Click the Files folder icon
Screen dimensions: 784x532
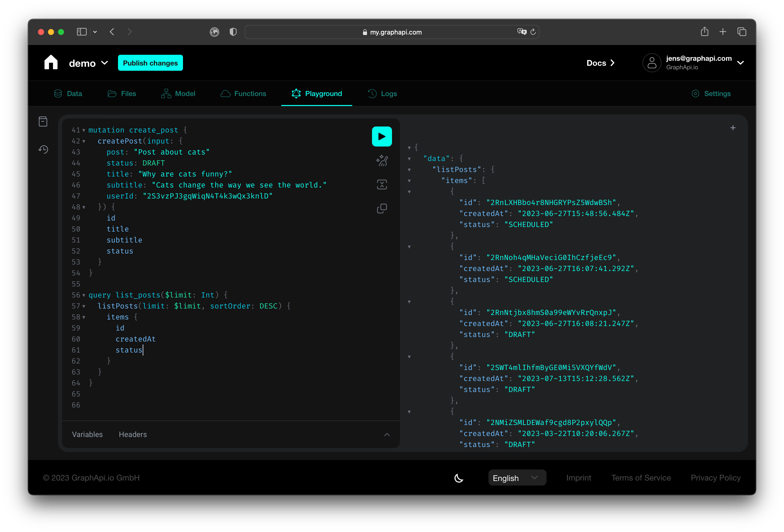pyautogui.click(x=112, y=93)
